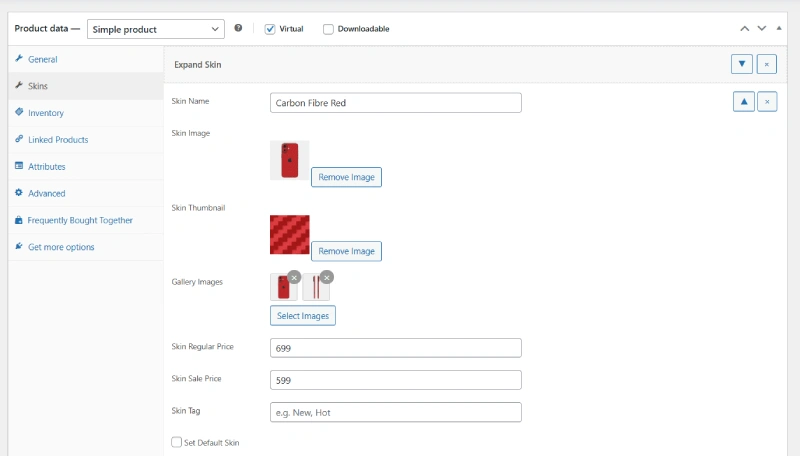The image size is (800, 456).
Task: Uncheck the Virtual checkbox
Action: [270, 29]
